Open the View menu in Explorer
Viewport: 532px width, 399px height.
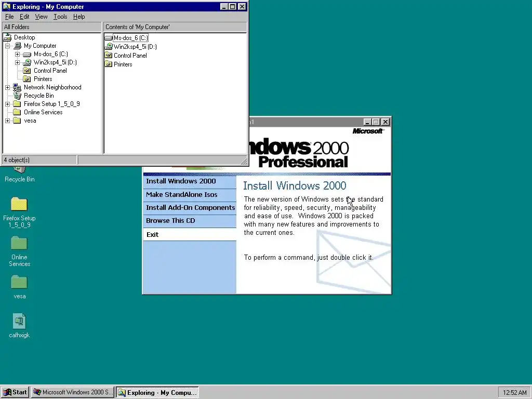point(41,17)
